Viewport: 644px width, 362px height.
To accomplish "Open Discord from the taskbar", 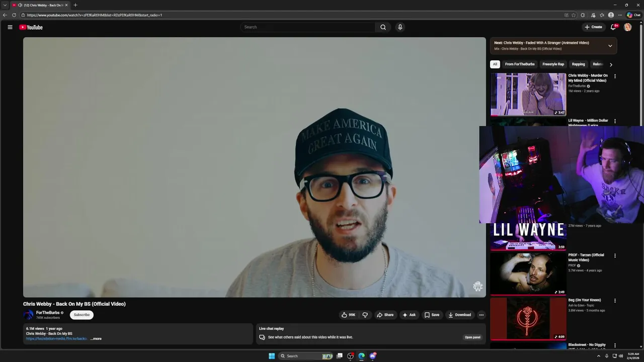I will (x=373, y=356).
